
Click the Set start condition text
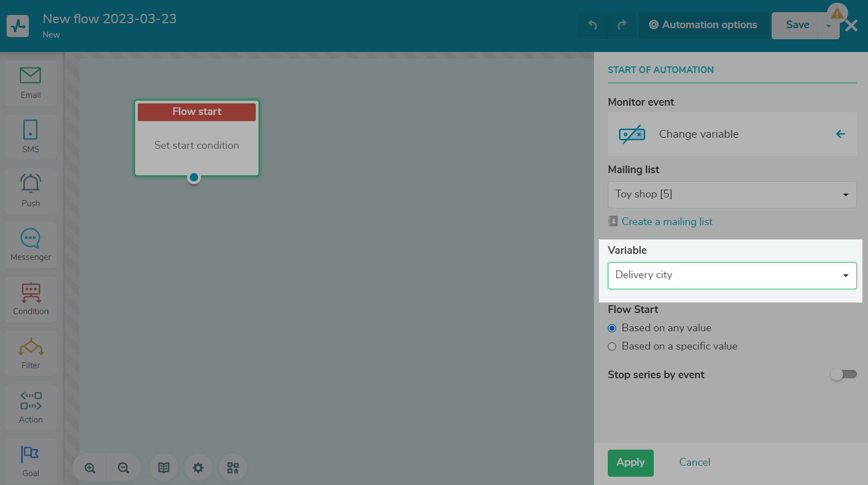pyautogui.click(x=197, y=145)
